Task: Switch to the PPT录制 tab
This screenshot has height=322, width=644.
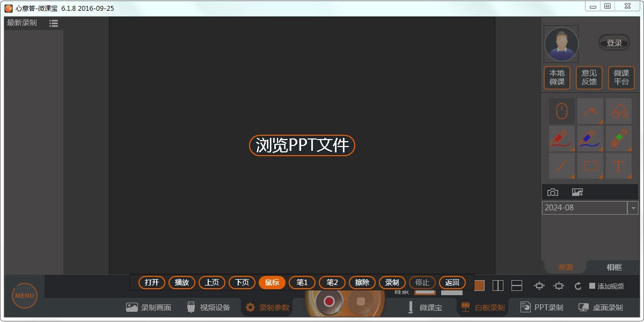Action: (542, 308)
